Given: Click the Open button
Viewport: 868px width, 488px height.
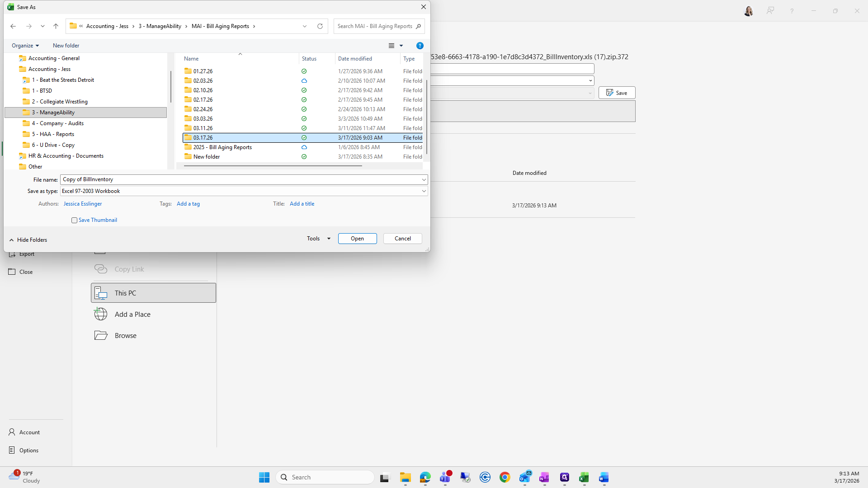Looking at the screenshot, I should (x=357, y=239).
